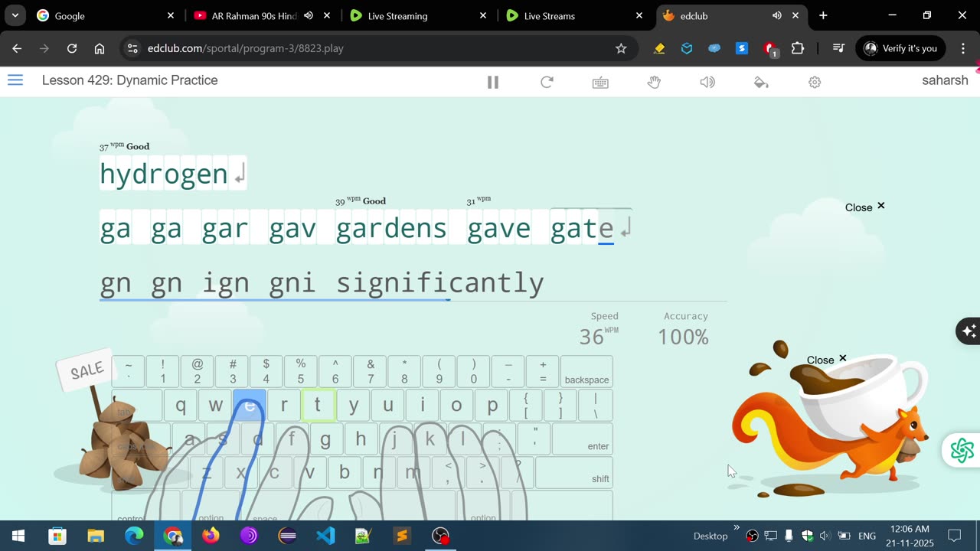The height and width of the screenshot is (551, 980).
Task: Click the SALE sign
Action: (87, 371)
